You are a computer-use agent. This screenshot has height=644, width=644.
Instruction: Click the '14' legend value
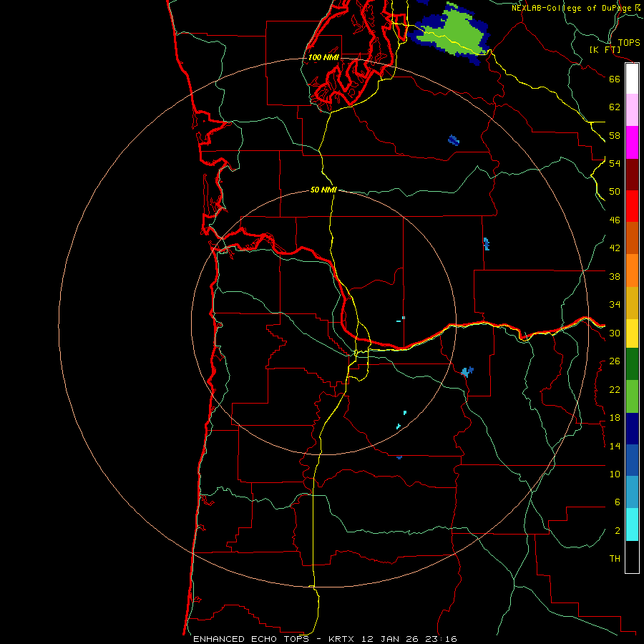[615, 446]
